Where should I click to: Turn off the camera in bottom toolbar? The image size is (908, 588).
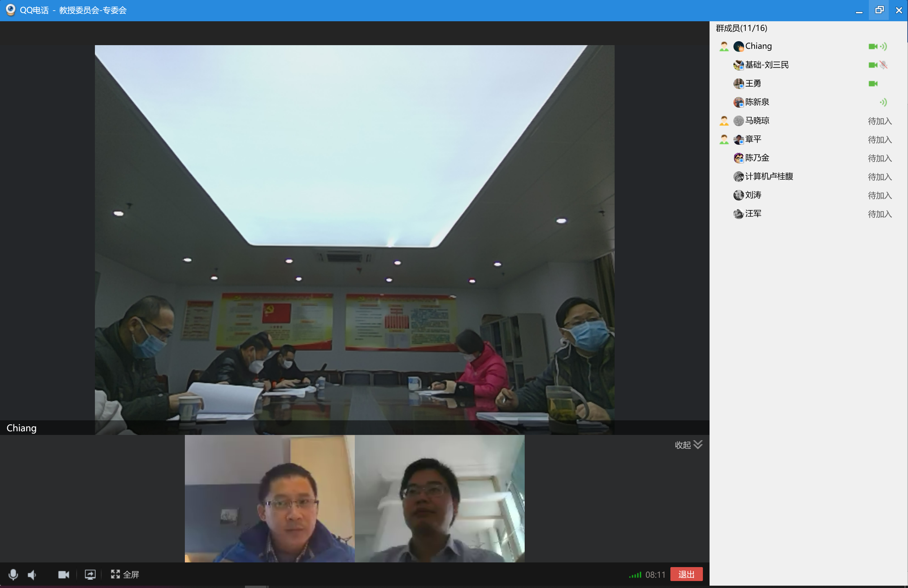63,574
